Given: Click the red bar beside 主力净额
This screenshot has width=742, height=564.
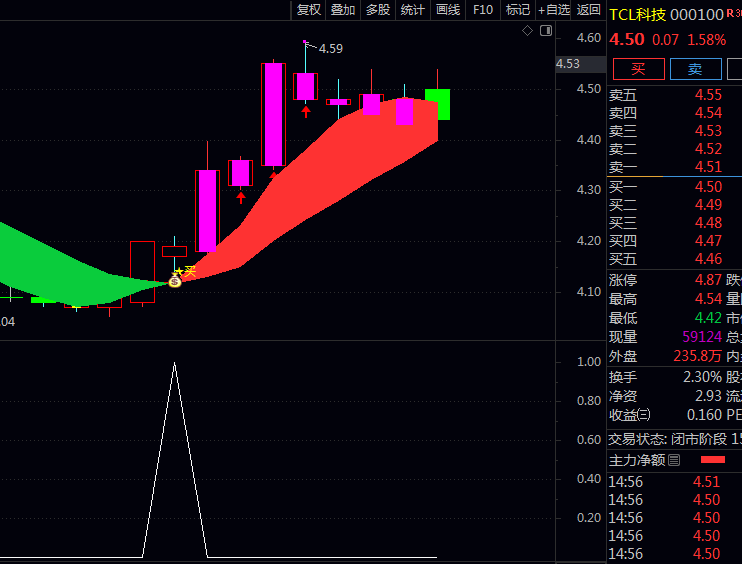Looking at the screenshot, I should coord(713,459).
